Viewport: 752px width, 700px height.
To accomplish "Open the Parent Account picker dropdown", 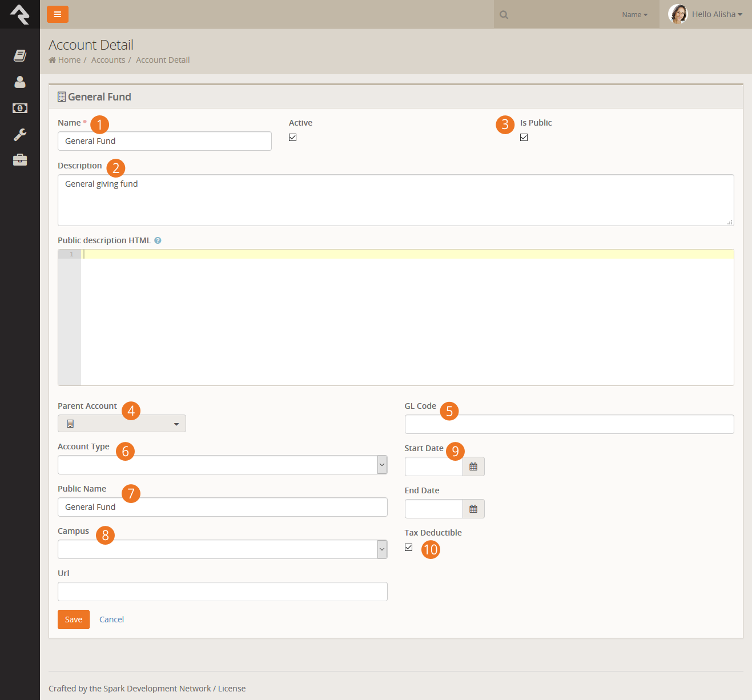I will (x=122, y=424).
